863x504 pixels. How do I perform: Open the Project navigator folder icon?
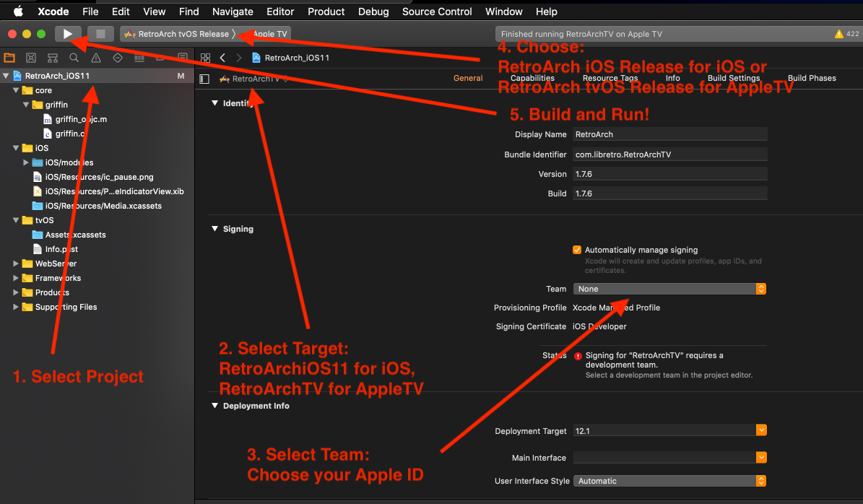click(9, 58)
